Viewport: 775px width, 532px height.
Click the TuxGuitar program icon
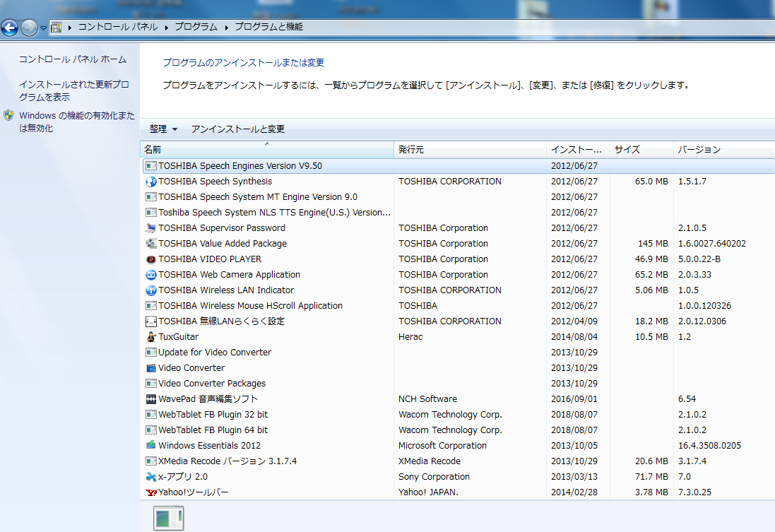click(150, 337)
